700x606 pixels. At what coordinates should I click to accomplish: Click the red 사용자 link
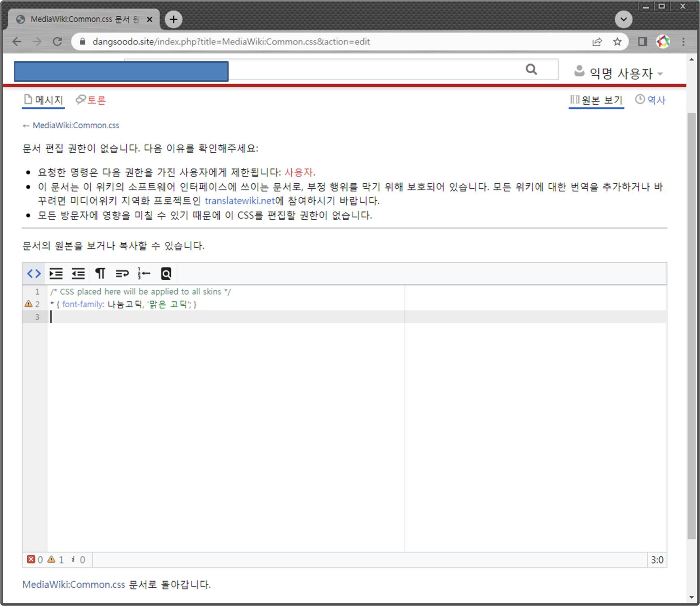pyautogui.click(x=299, y=172)
